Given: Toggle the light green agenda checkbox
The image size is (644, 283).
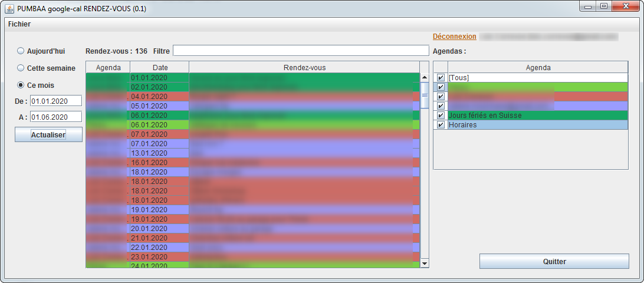Looking at the screenshot, I should point(441,87).
